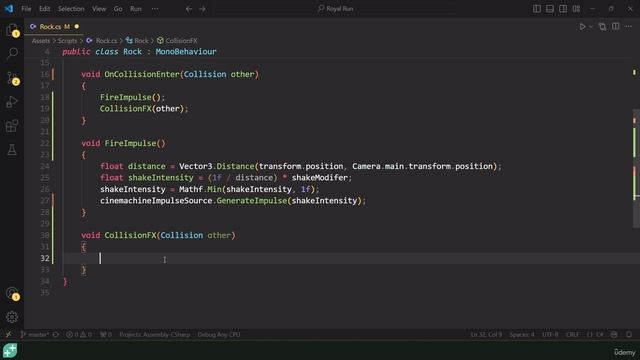Click the Royal Run command center search
The image size is (640, 360).
(x=336, y=9)
